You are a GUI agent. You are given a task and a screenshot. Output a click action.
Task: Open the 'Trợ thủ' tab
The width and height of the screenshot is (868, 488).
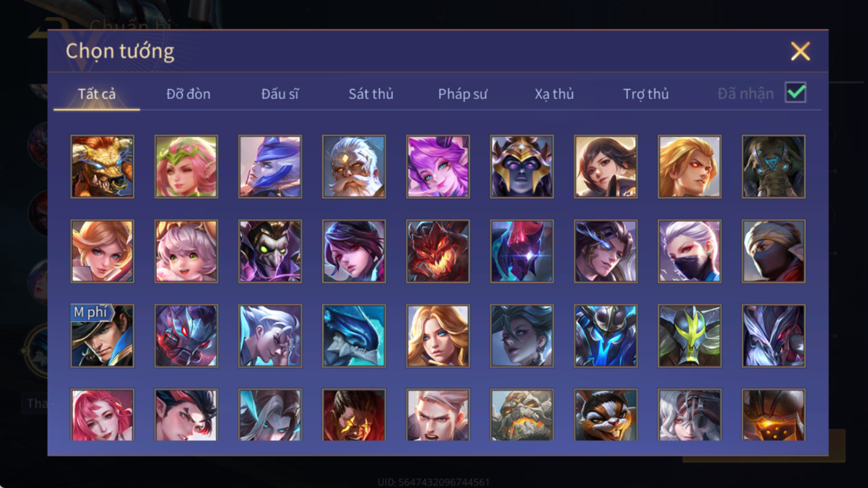coord(646,94)
